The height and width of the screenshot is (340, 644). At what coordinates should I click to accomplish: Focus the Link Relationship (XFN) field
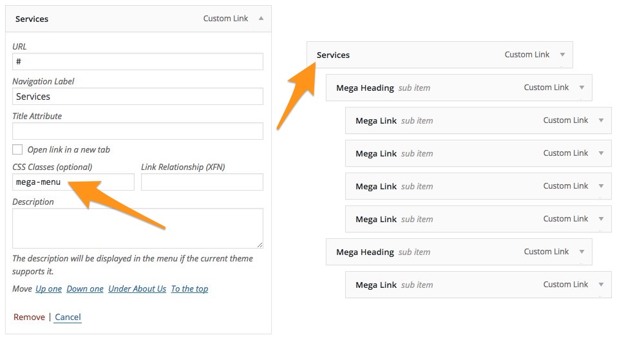point(202,182)
